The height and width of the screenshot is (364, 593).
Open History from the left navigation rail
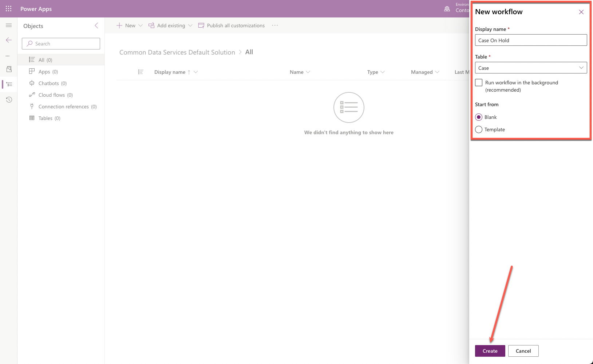[x=8, y=99]
